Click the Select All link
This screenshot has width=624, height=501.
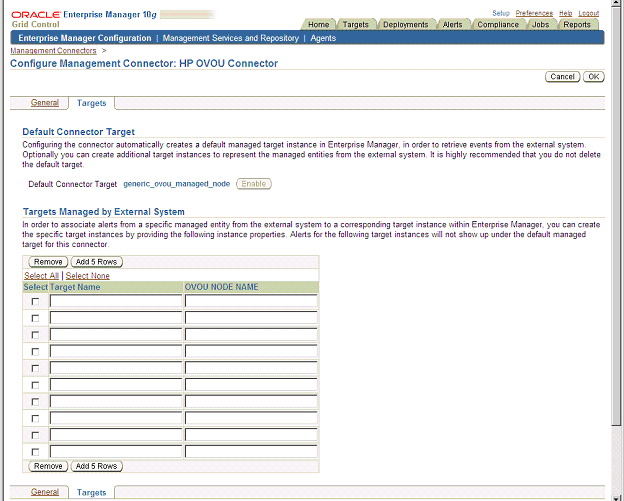(x=41, y=275)
